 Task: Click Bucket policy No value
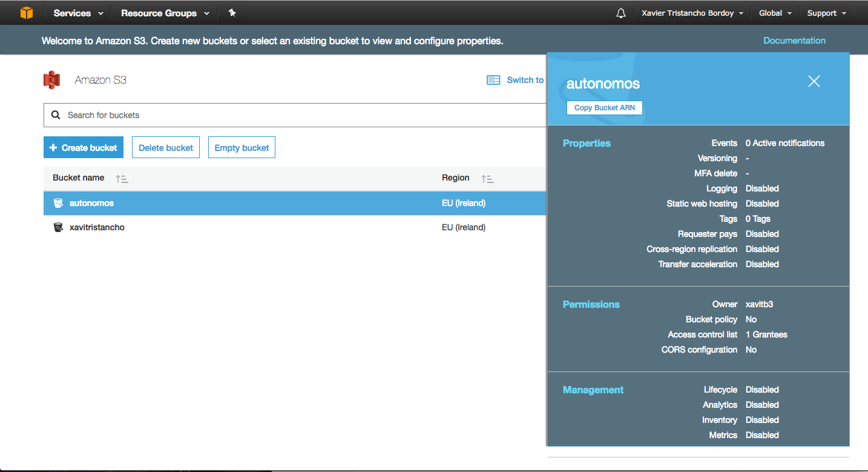click(x=751, y=319)
